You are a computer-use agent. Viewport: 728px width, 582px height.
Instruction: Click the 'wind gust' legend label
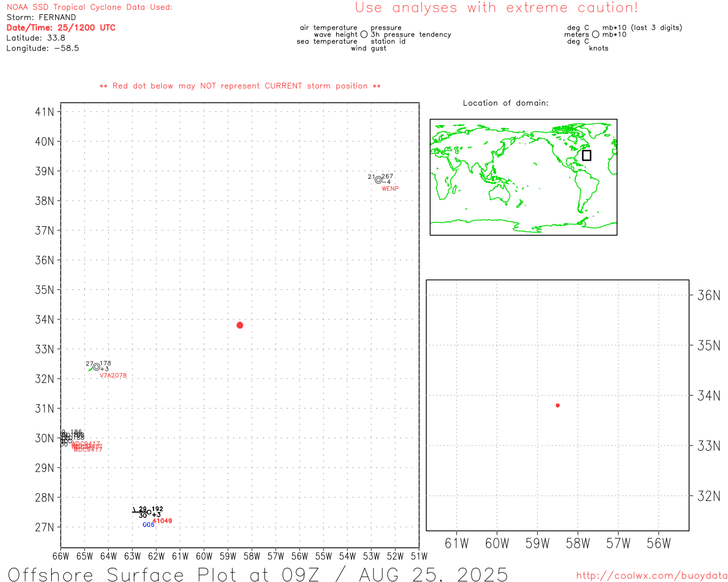369,48
